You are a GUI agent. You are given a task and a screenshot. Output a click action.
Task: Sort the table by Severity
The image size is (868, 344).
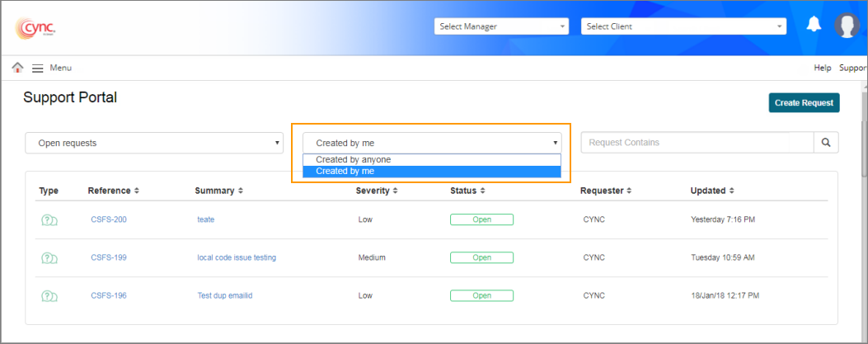click(378, 191)
